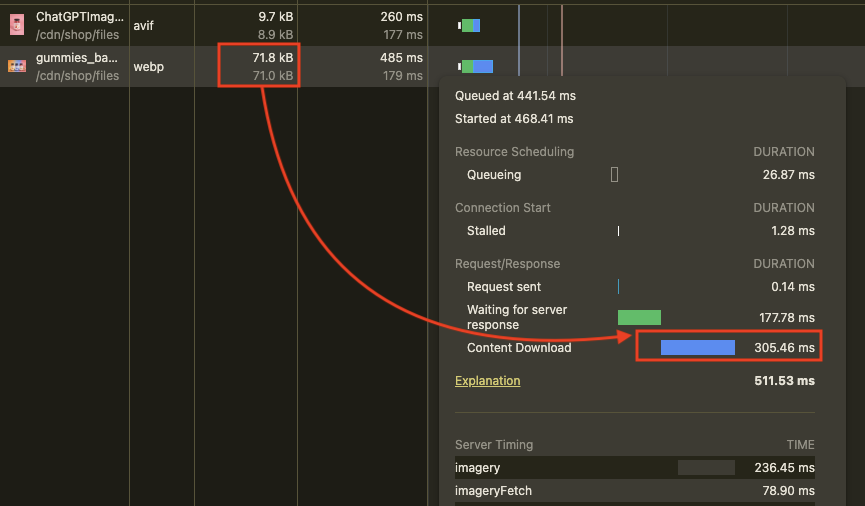The image size is (865, 506).
Task: Click the Queueing timing bar marker
Action: pyautogui.click(x=614, y=175)
